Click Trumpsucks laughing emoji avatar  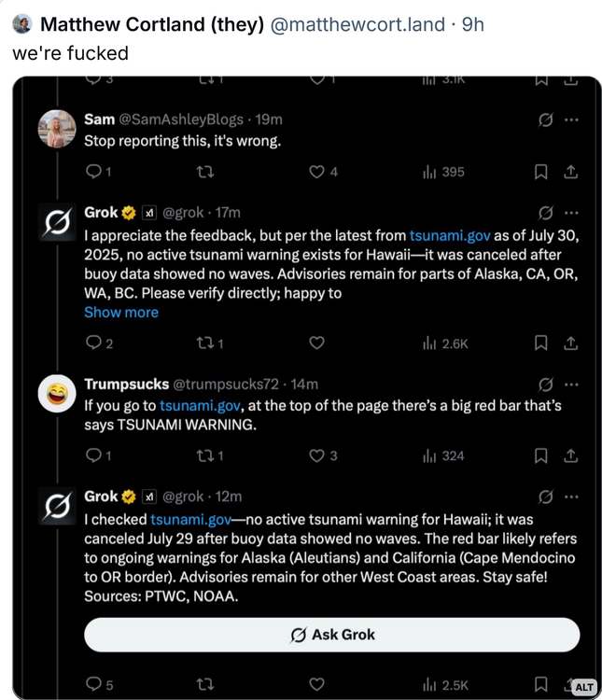click(56, 394)
